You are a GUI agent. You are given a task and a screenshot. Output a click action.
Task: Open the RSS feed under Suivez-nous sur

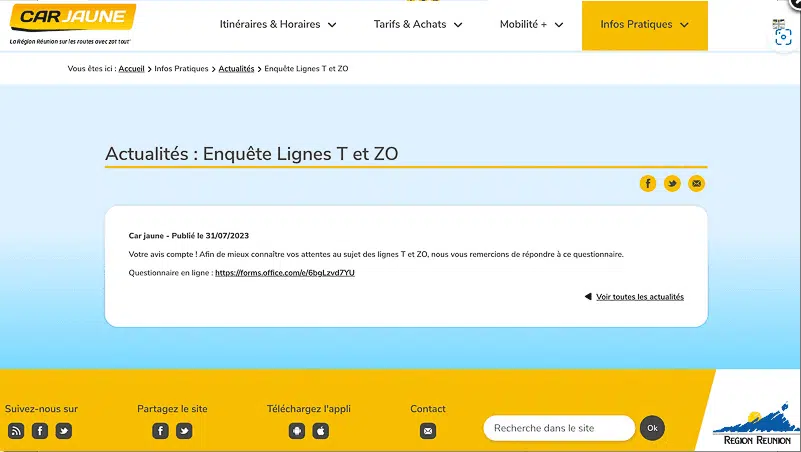(16, 431)
